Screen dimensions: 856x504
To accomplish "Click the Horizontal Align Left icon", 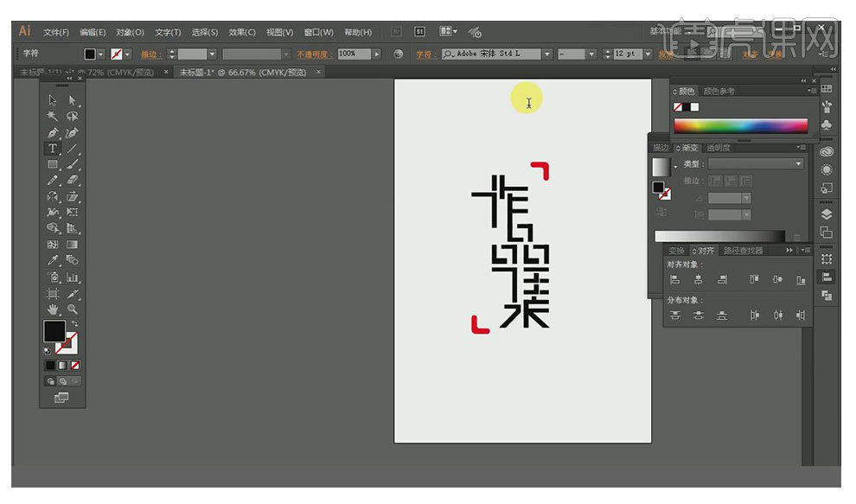I will point(674,280).
